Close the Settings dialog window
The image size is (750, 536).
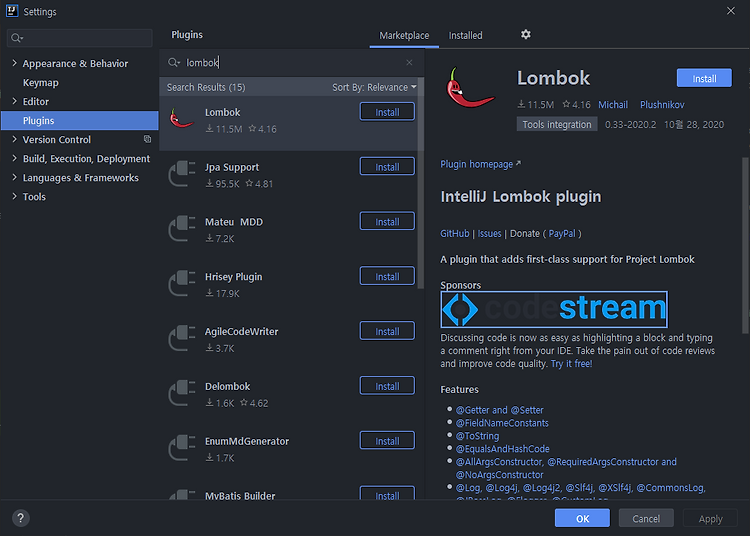pos(730,11)
